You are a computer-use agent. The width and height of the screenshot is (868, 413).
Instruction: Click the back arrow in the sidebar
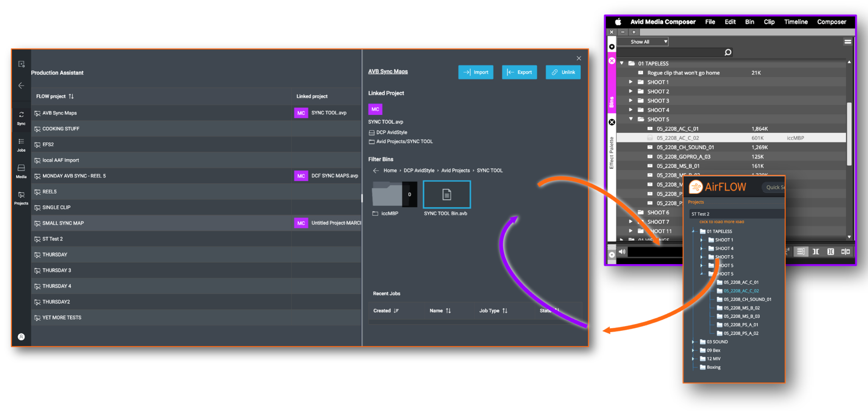click(21, 85)
